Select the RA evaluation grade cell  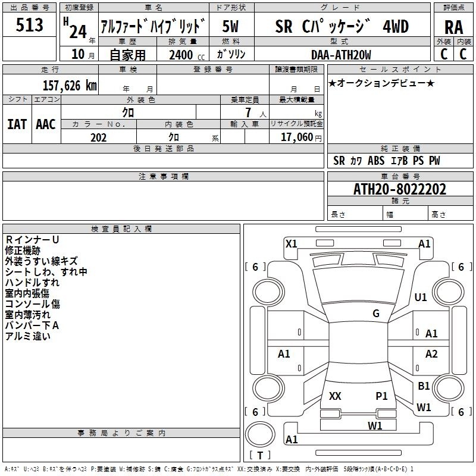point(453,26)
